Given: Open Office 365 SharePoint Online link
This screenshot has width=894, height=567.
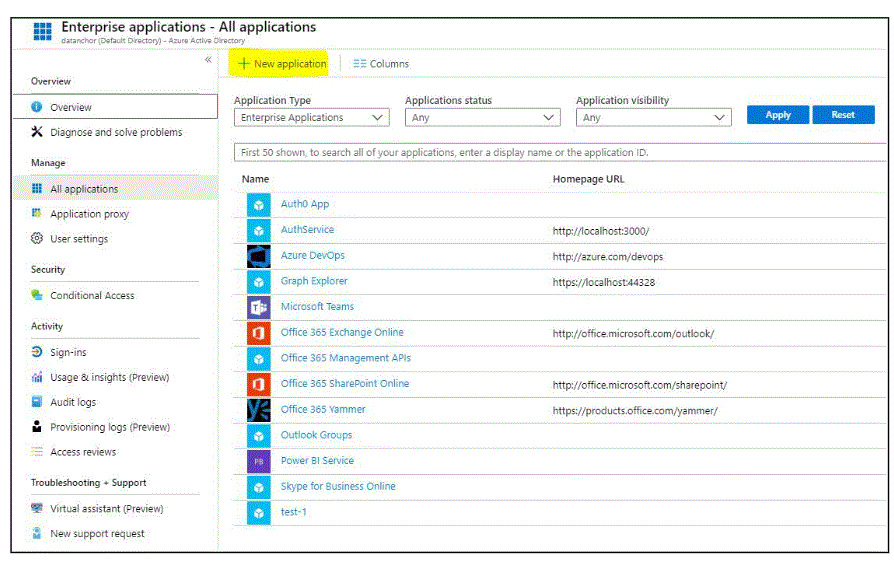Looking at the screenshot, I should click(345, 384).
